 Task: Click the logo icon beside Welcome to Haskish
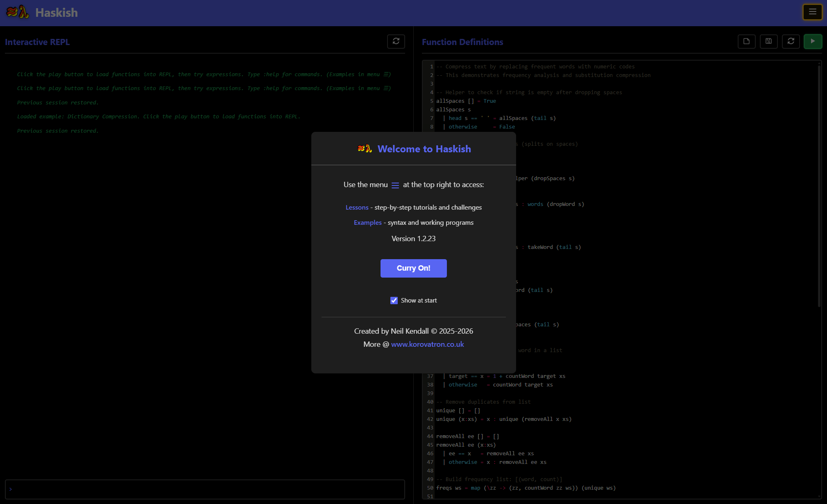(x=365, y=149)
